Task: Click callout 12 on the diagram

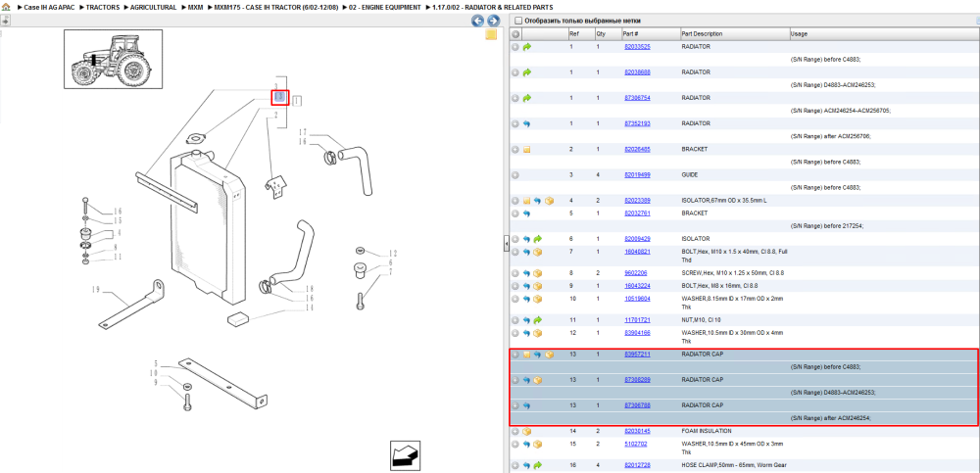Action: click(x=393, y=254)
